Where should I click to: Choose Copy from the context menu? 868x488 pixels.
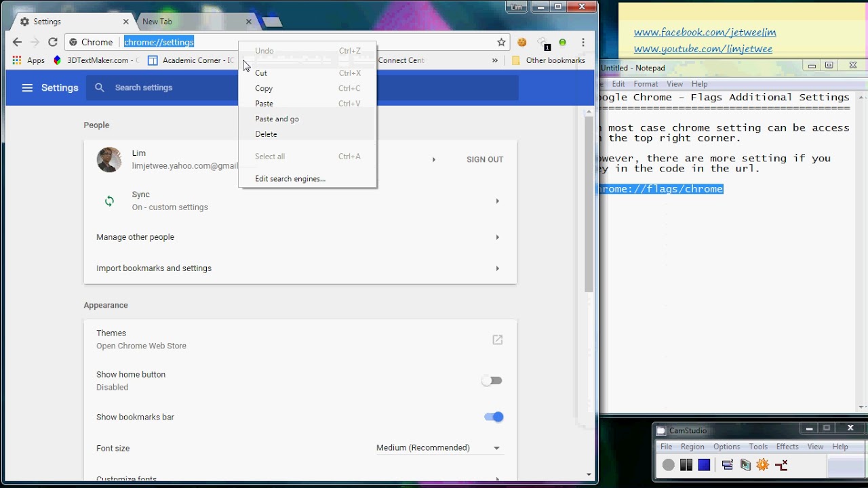(307, 88)
